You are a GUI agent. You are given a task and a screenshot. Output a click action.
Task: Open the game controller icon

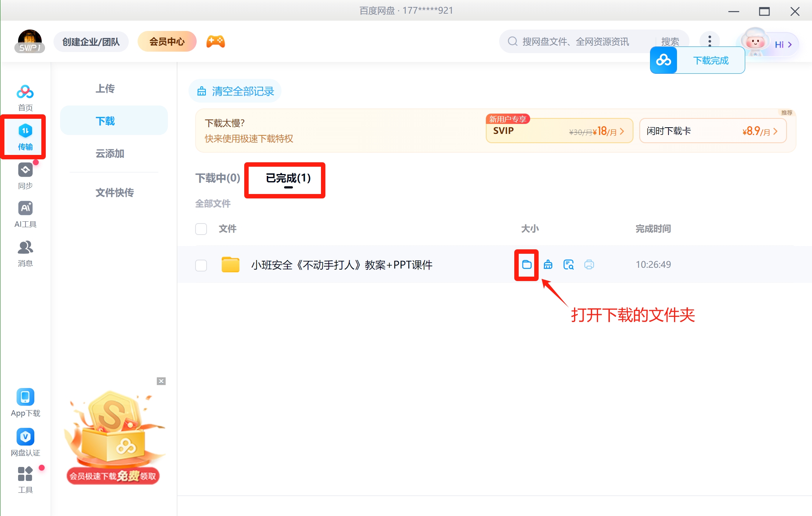(215, 41)
